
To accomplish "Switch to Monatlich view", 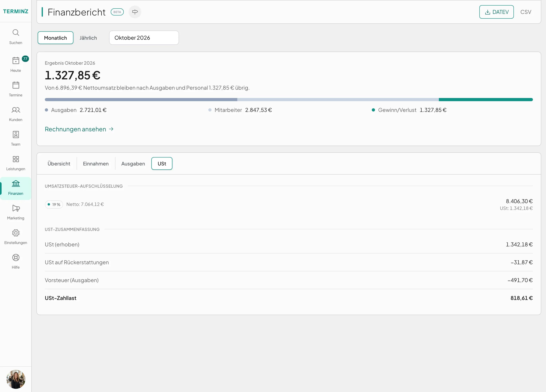I will pos(55,38).
